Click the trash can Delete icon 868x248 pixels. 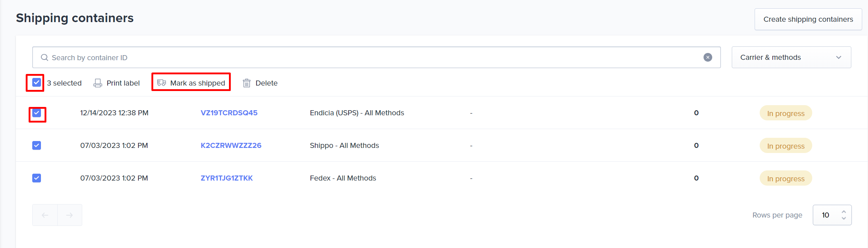tap(247, 83)
